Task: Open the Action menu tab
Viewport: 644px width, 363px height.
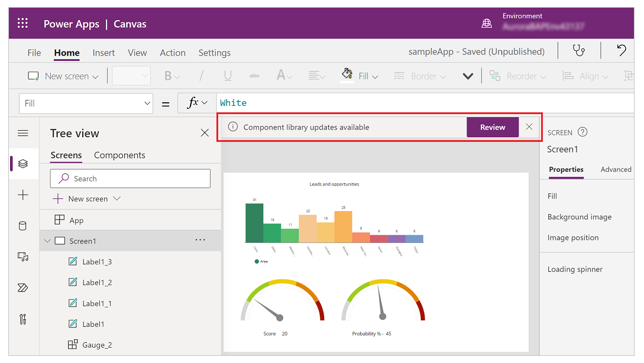Action: pos(173,53)
